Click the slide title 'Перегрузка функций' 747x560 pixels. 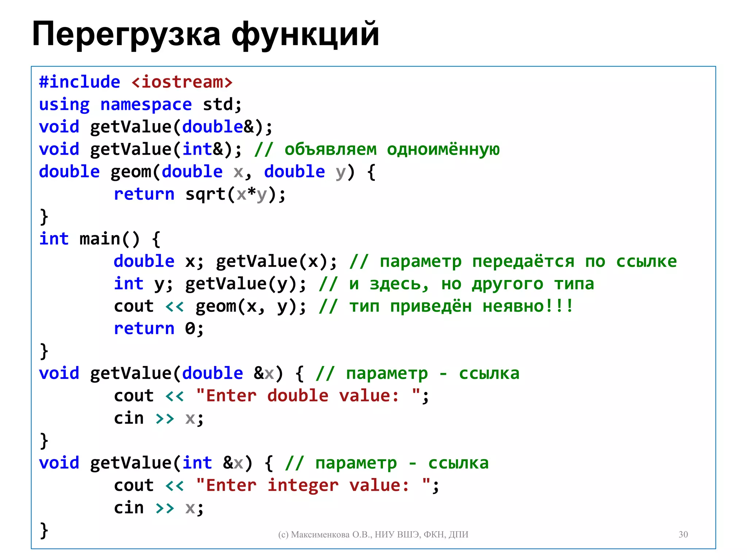(x=205, y=34)
